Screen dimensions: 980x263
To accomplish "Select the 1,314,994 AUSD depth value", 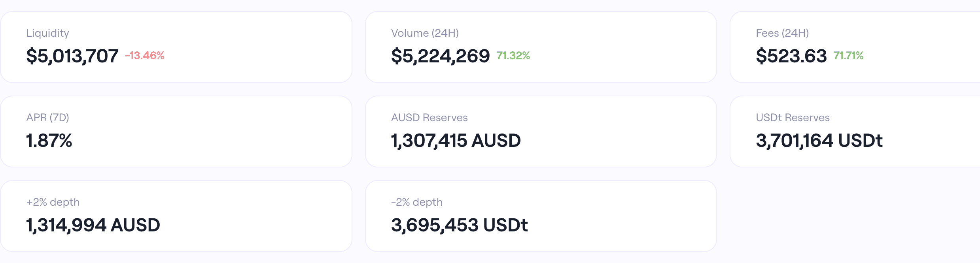I will pyautogui.click(x=93, y=225).
